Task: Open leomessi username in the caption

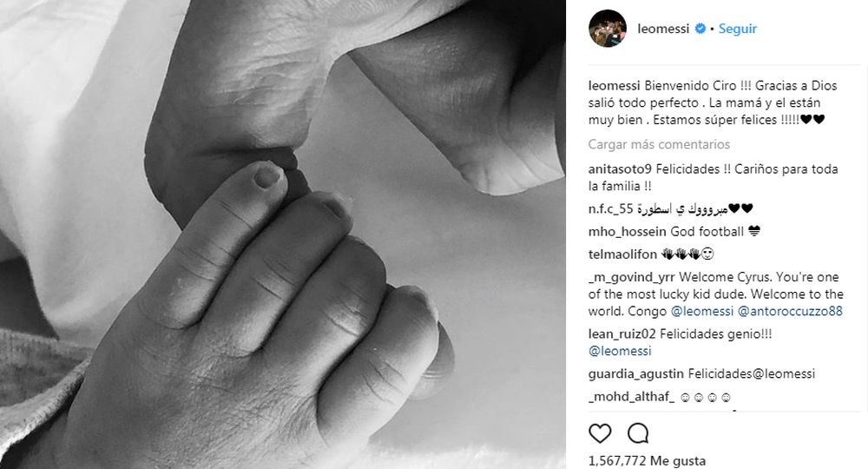Action: pos(614,86)
